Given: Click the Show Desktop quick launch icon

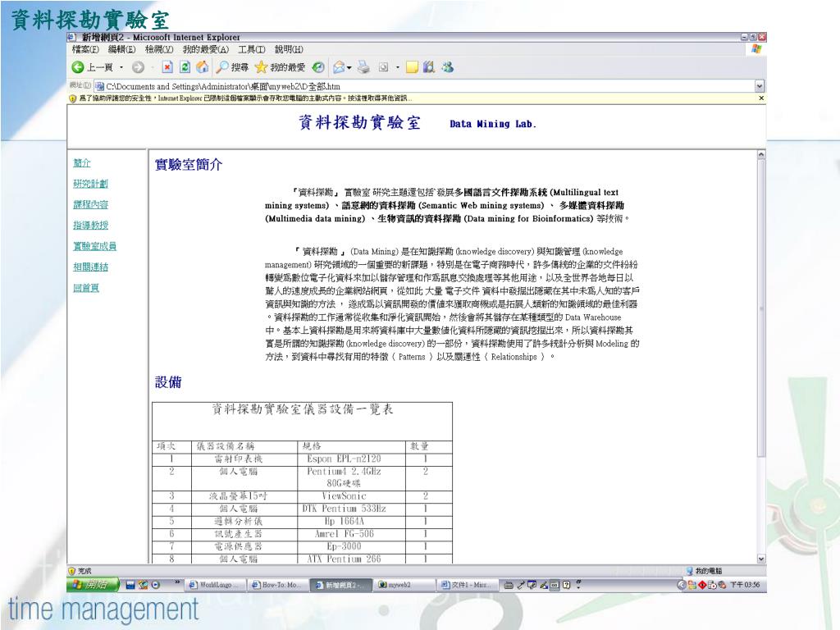Looking at the screenshot, I should point(130,585).
